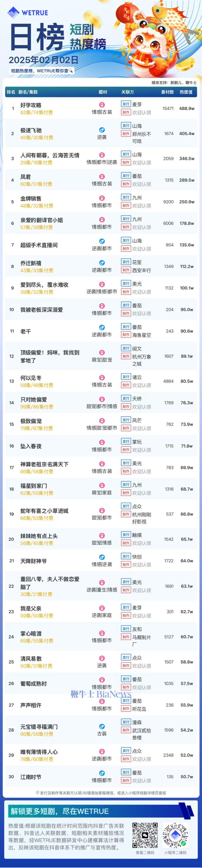Open the drama title 金牌销售
This screenshot has width=202, height=868.
[x=31, y=198]
